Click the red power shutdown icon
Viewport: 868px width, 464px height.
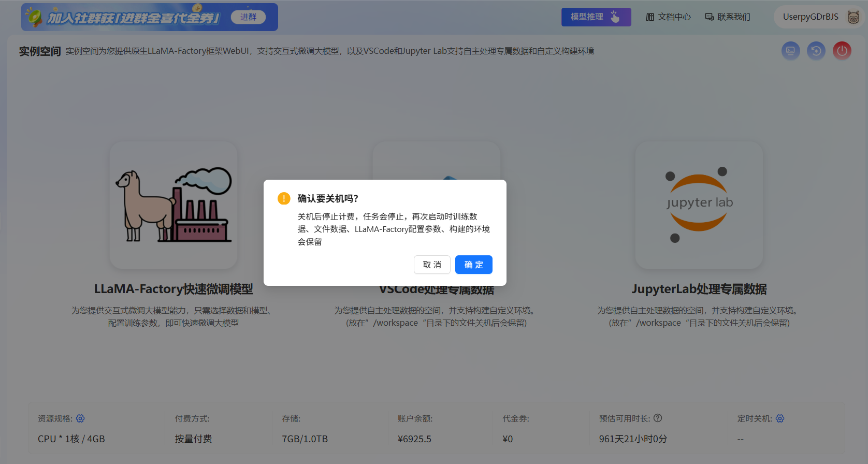click(842, 51)
